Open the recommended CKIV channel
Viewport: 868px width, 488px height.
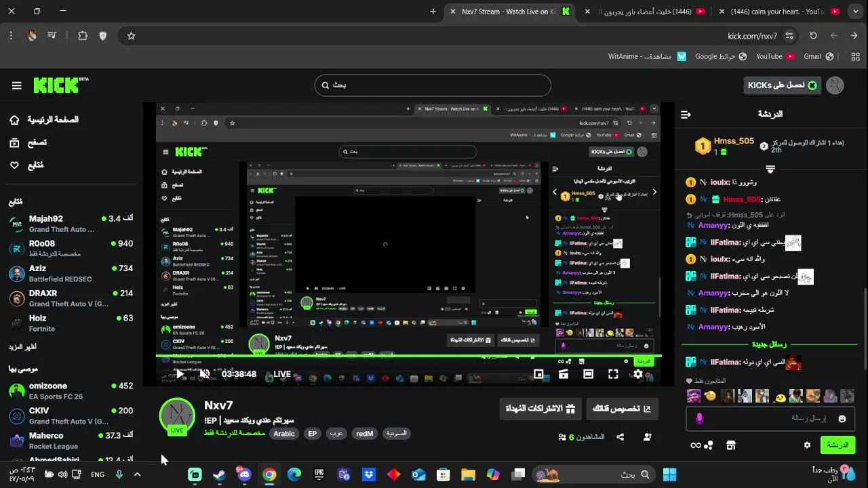(x=71, y=415)
